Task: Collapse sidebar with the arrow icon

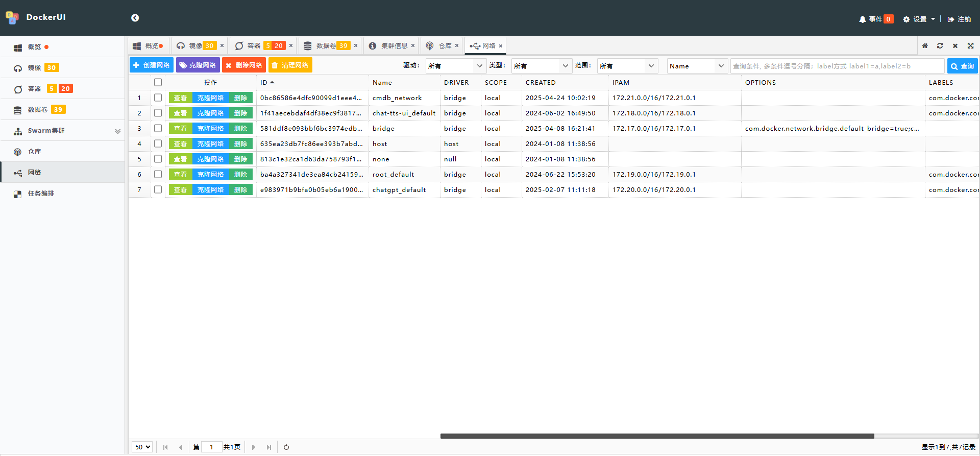Action: 135,18
